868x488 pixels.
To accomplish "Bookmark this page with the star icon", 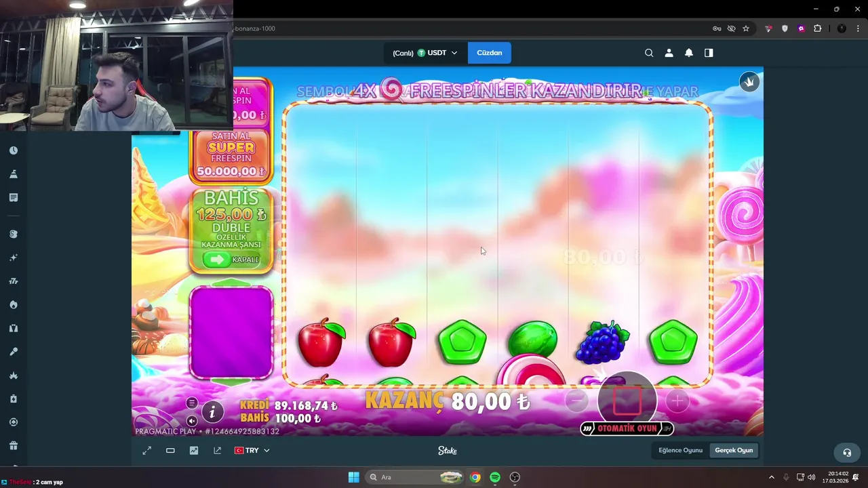I will (746, 28).
